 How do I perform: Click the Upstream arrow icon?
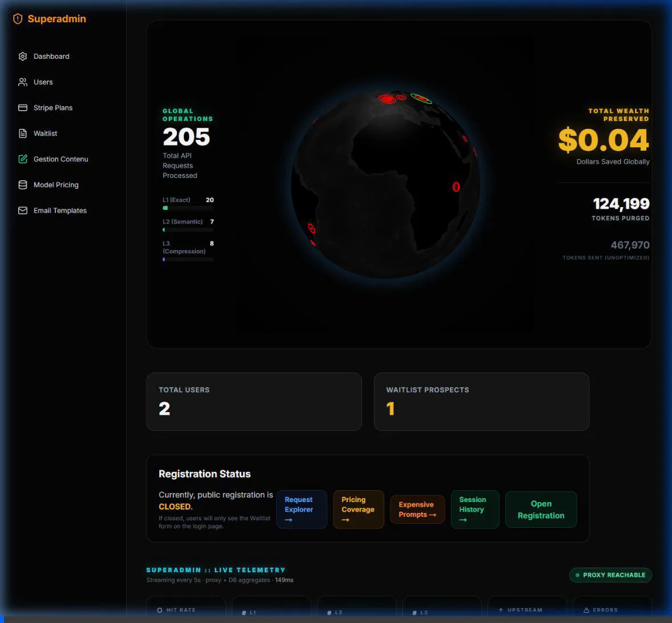501,610
